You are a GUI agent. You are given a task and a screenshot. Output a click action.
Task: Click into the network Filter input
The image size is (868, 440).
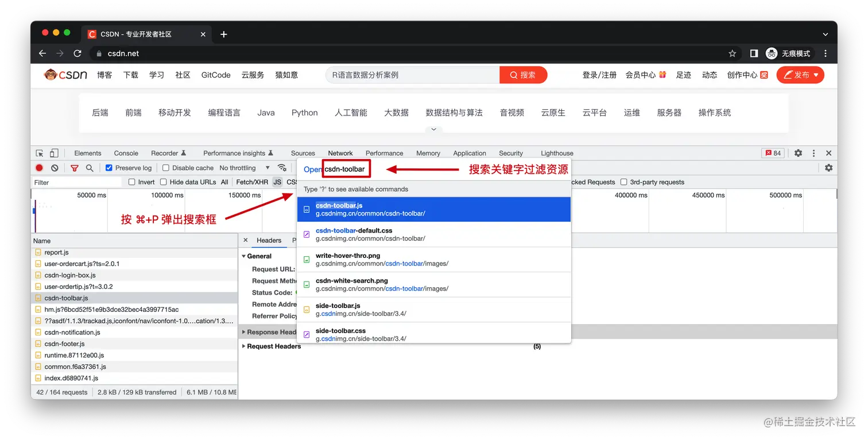point(77,182)
